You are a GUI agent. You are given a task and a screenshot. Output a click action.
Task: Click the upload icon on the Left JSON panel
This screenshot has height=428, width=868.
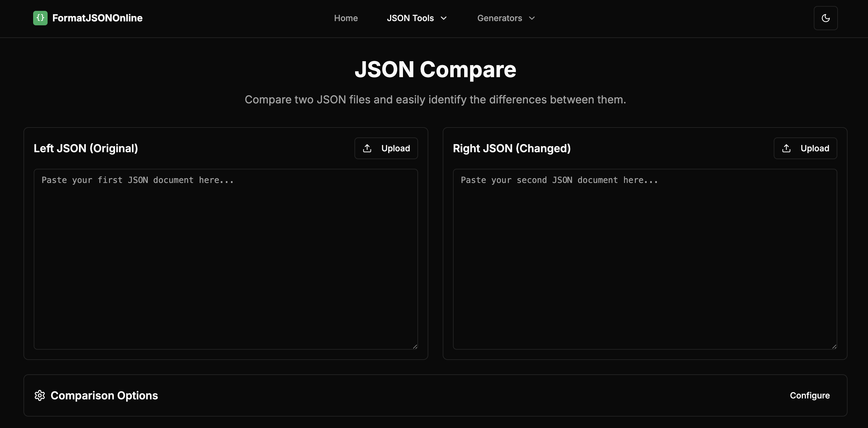(367, 148)
